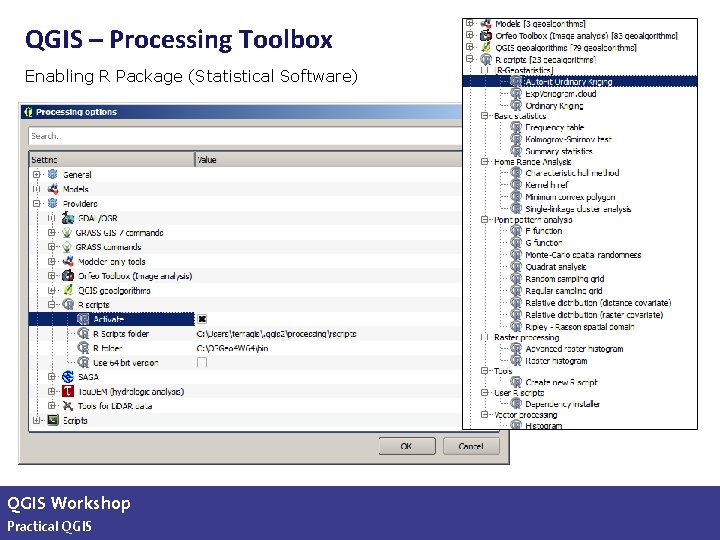Click the Modeler-only tools icon
This screenshot has width=720, height=540.
click(x=68, y=261)
